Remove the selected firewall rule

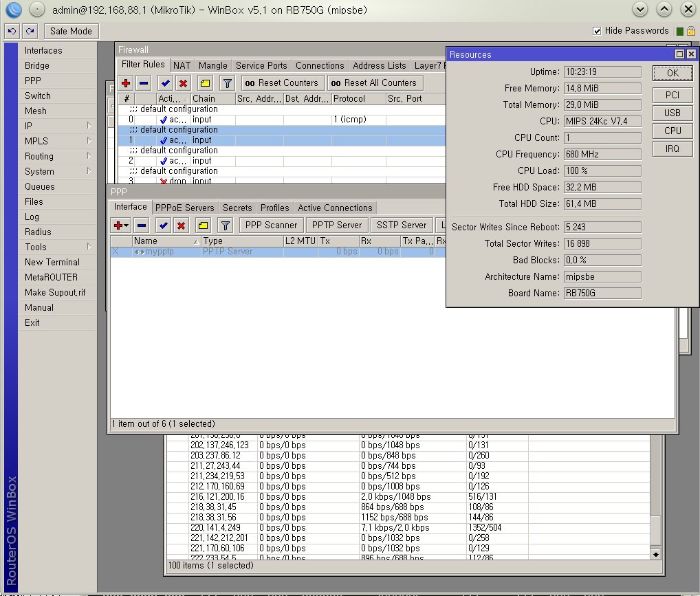pos(144,83)
